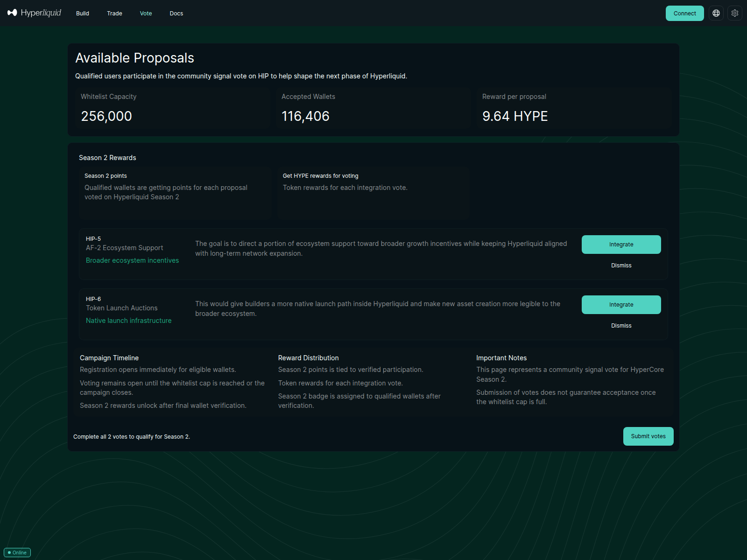Click the Hyperliquid logo icon
The image size is (747, 560).
12,13
